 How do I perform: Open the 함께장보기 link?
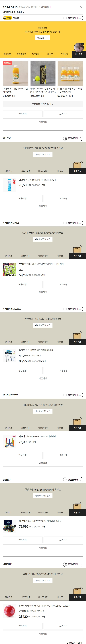pyautogui.click(x=46, y=7)
